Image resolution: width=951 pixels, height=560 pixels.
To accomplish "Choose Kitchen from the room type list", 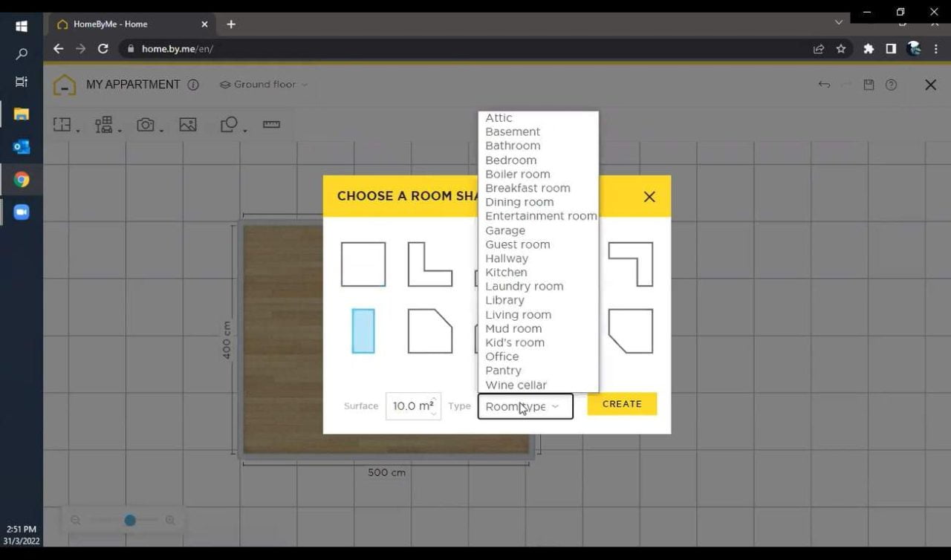I will tap(506, 272).
